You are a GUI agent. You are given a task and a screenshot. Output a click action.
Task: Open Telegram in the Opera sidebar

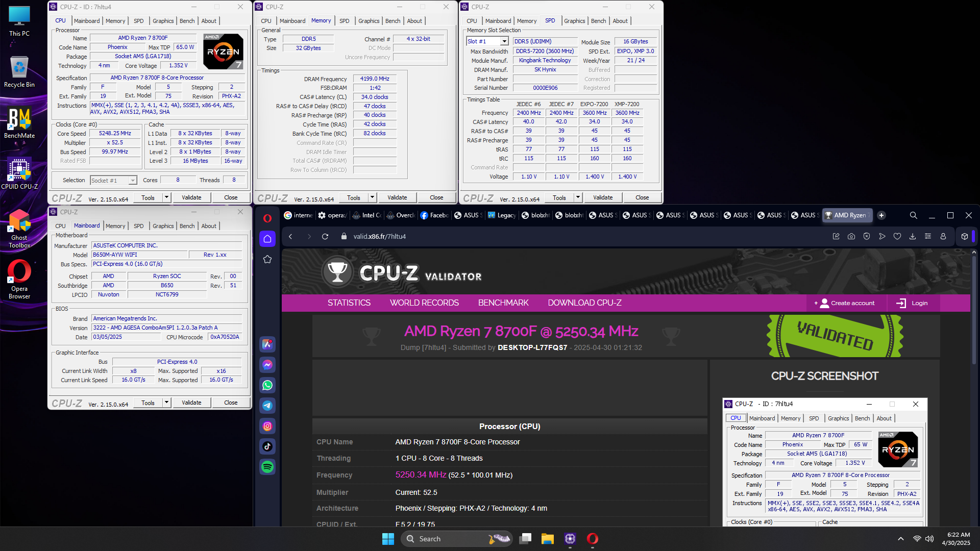(x=267, y=406)
